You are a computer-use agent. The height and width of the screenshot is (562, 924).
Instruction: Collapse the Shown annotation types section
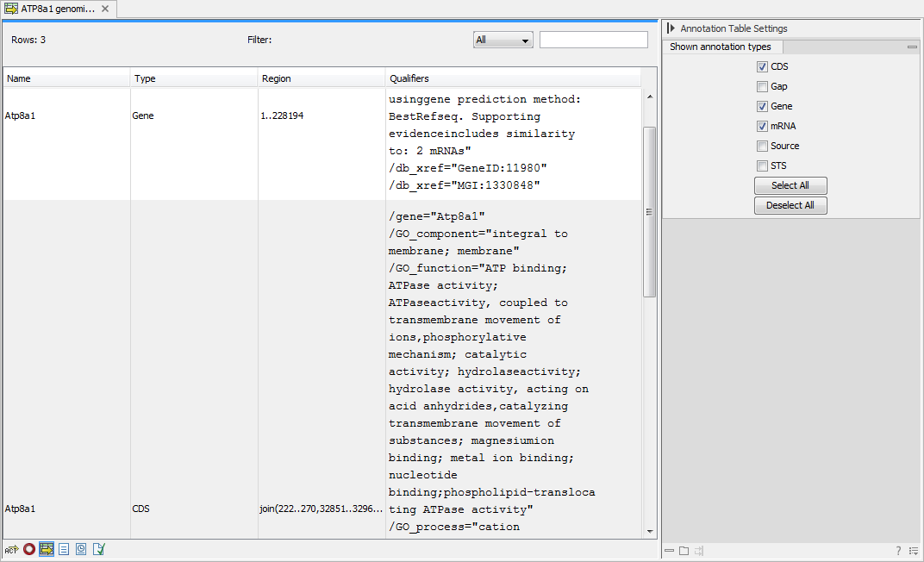pos(912,47)
